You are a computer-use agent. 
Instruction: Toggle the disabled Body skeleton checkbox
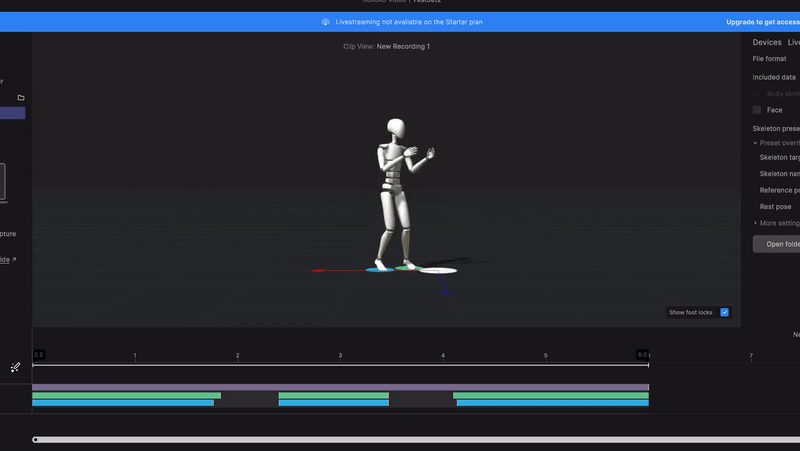tap(757, 94)
